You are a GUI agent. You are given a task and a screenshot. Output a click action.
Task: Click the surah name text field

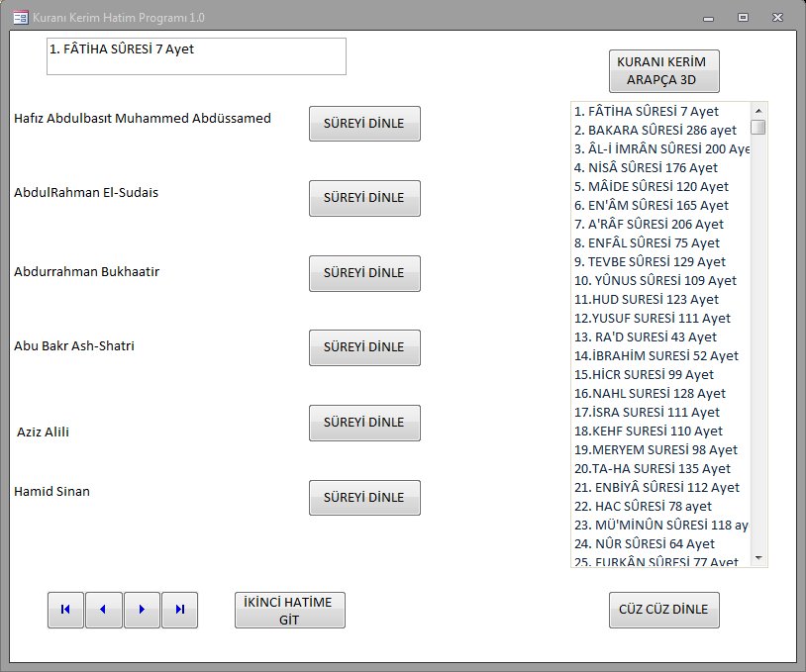pyautogui.click(x=196, y=56)
